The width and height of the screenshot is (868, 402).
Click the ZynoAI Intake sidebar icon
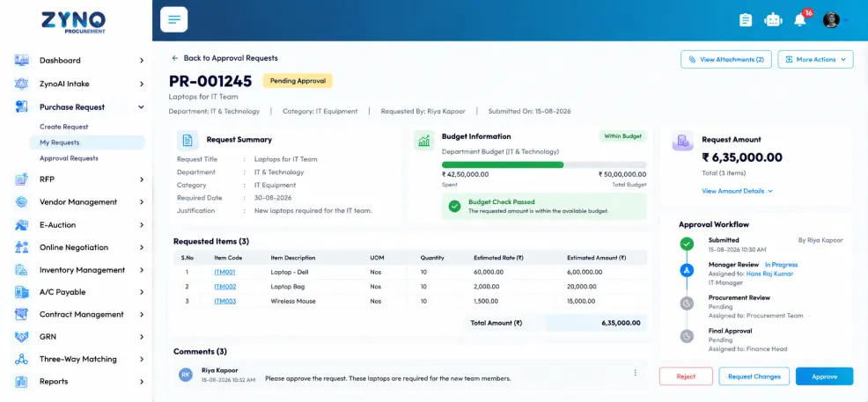22,84
